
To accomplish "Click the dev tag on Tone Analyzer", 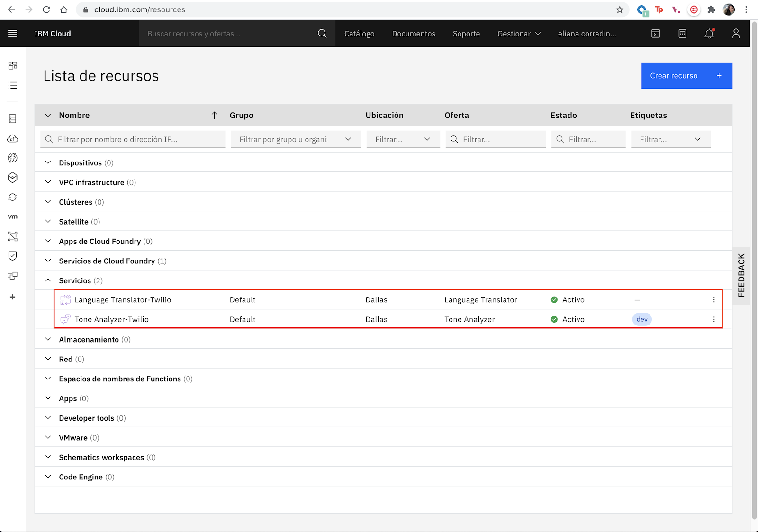I will (642, 319).
